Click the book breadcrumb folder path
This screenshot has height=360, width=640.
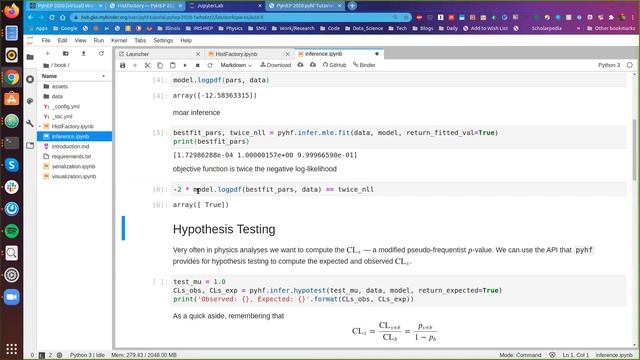coord(60,65)
